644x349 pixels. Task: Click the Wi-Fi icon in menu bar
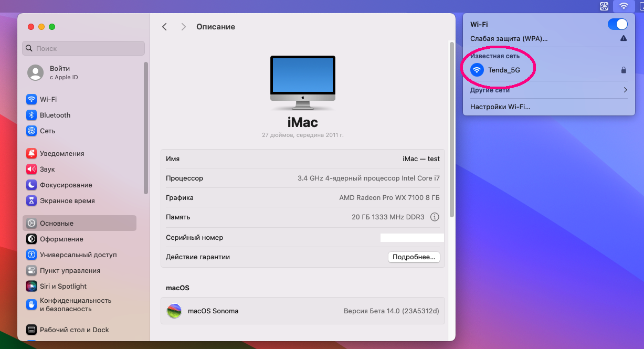tap(624, 6)
